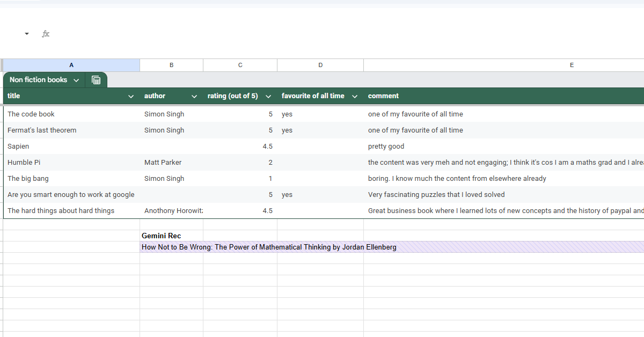Select column E header
The height and width of the screenshot is (337, 644).
click(x=504, y=65)
